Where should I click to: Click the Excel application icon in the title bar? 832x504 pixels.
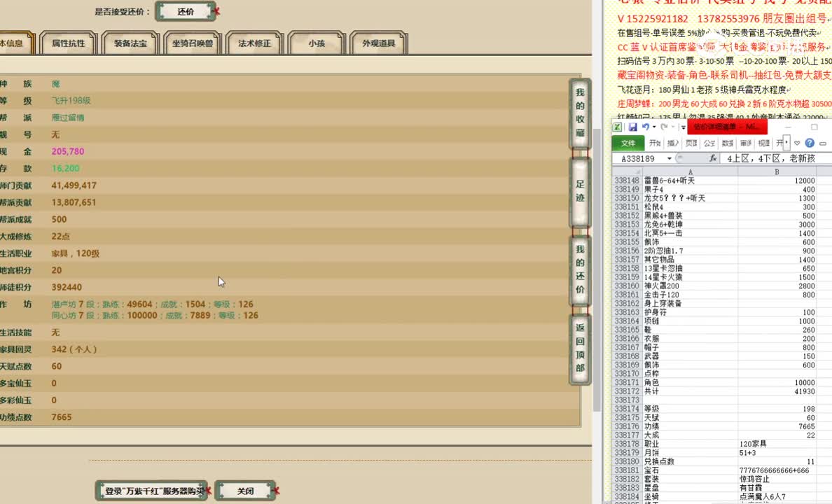[x=618, y=127]
